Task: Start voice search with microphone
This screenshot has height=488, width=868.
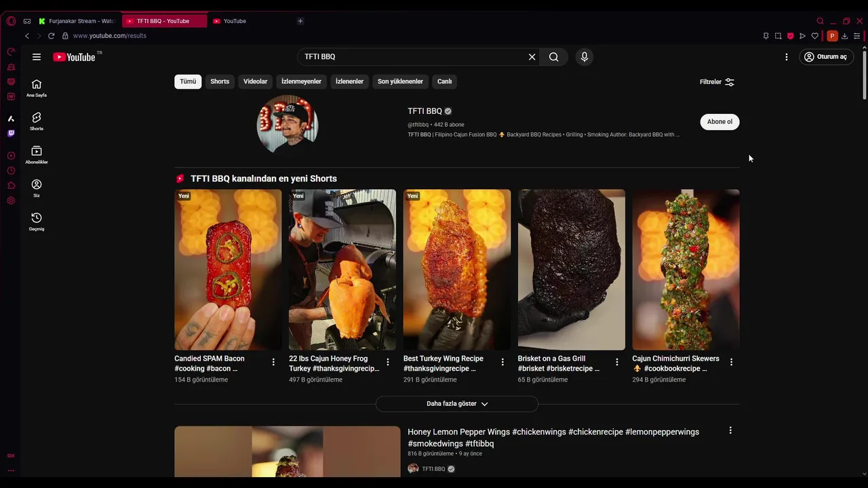Action: [x=585, y=57]
